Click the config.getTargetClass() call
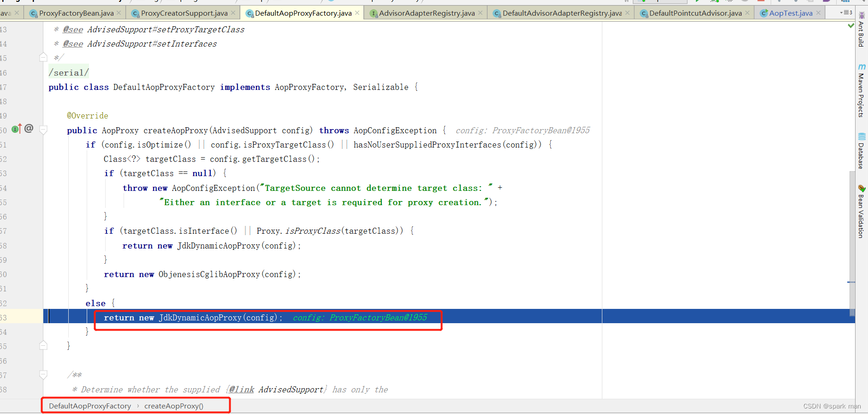The image size is (868, 414). pyautogui.click(x=262, y=159)
